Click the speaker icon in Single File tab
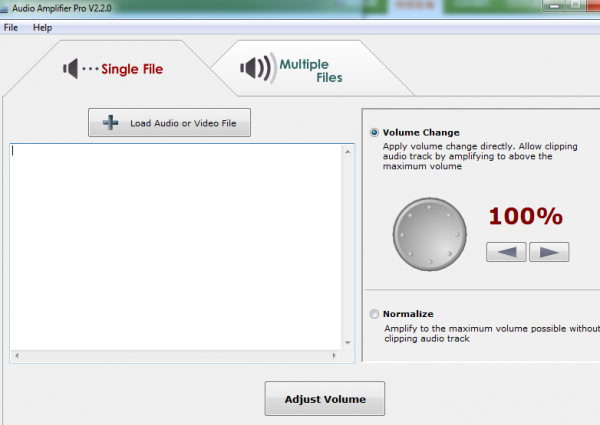This screenshot has height=425, width=600. point(71,68)
